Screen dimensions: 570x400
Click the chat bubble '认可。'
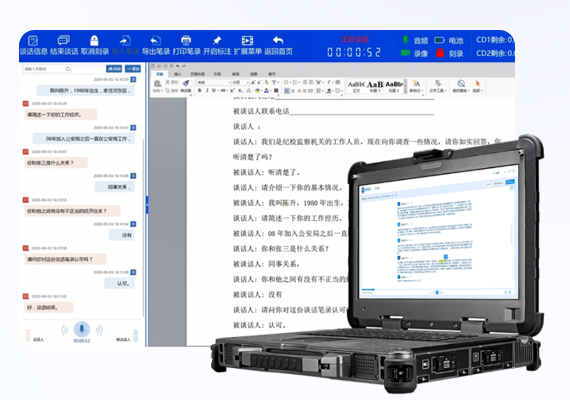click(120, 283)
